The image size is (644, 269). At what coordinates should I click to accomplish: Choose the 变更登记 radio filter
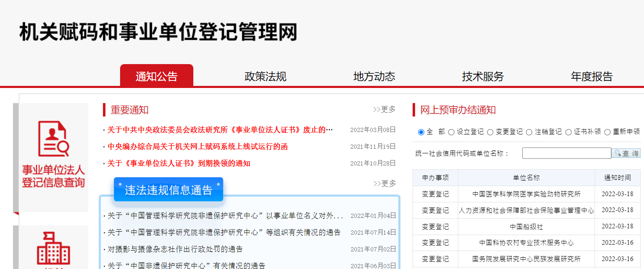pos(490,132)
